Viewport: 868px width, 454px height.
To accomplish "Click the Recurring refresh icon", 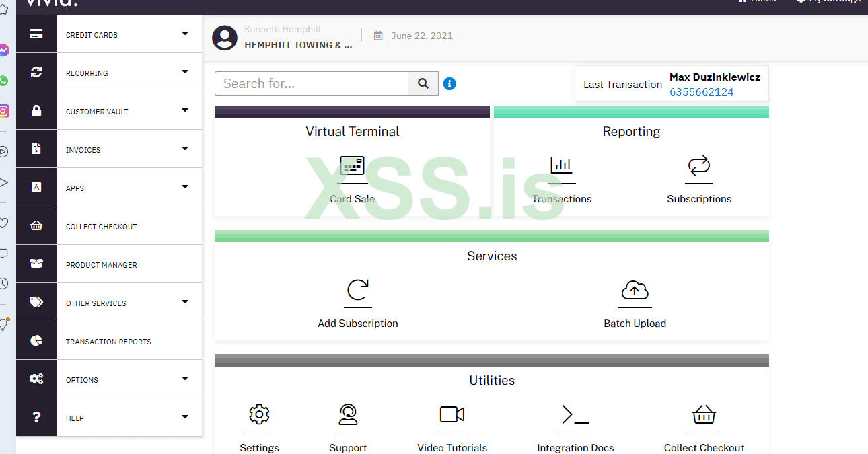I will [x=36, y=73].
